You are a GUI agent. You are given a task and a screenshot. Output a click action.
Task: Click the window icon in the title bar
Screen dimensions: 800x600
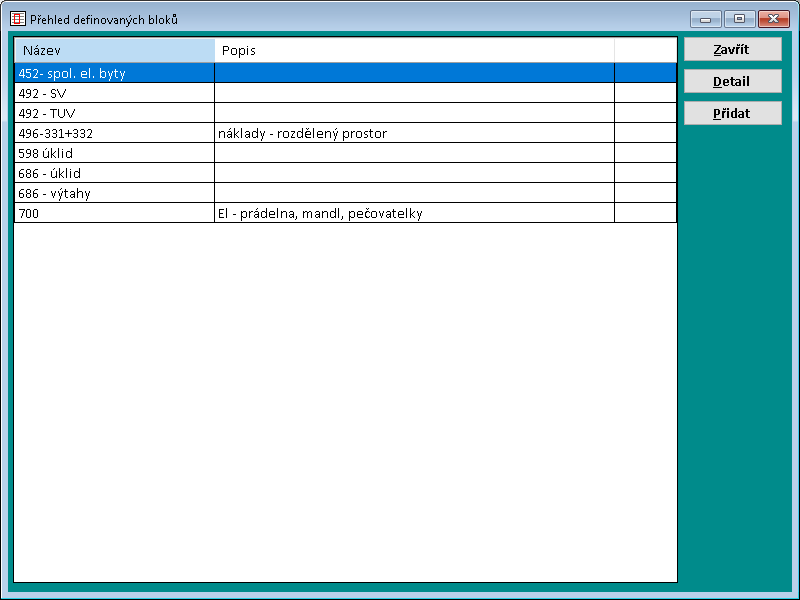click(x=18, y=19)
